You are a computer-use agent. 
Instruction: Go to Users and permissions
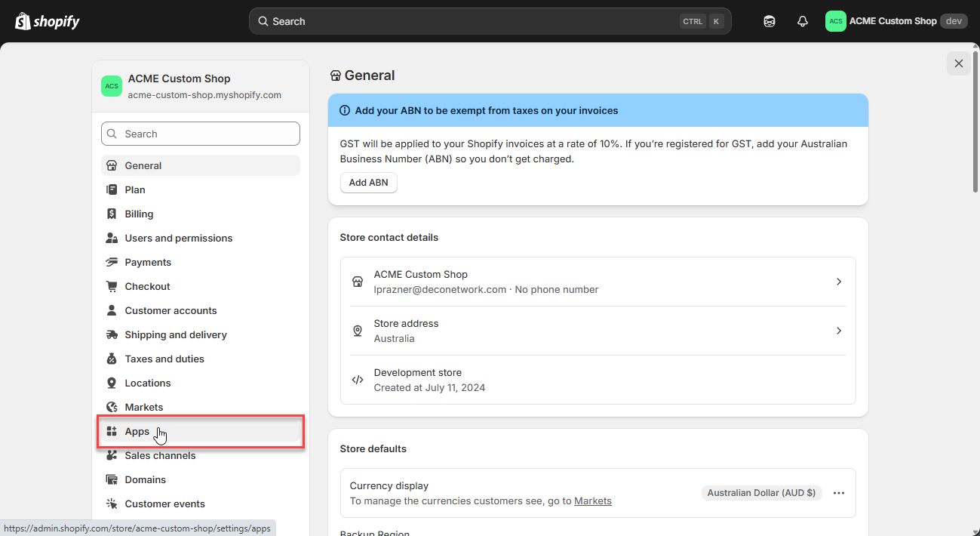click(201, 238)
